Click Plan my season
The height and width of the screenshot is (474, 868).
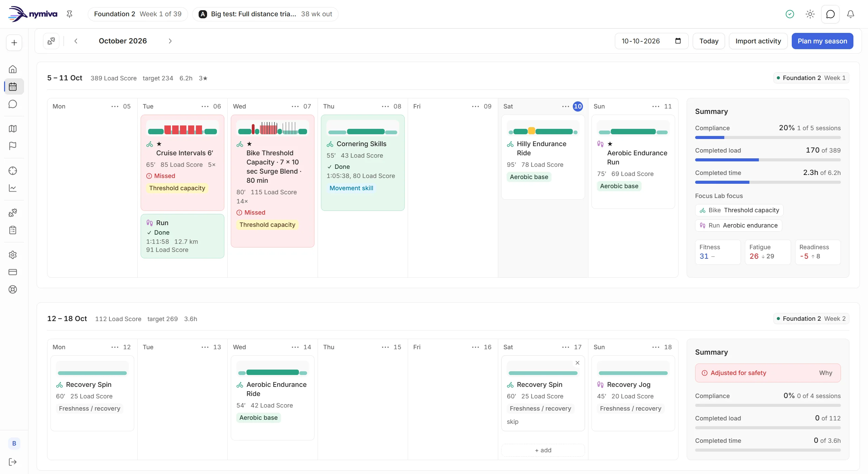coord(822,41)
